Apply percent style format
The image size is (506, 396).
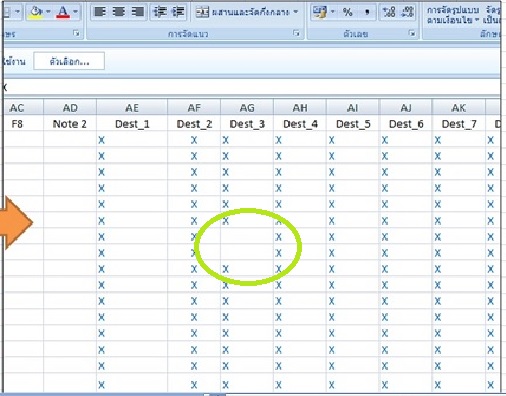coord(347,12)
